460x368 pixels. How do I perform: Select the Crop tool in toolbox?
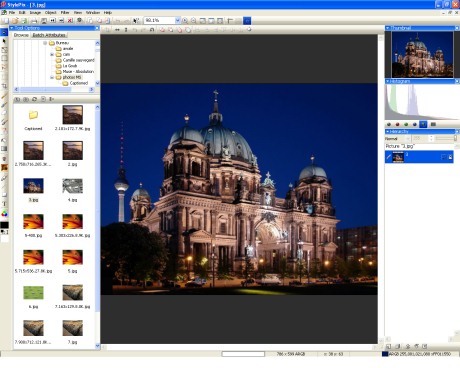4,86
